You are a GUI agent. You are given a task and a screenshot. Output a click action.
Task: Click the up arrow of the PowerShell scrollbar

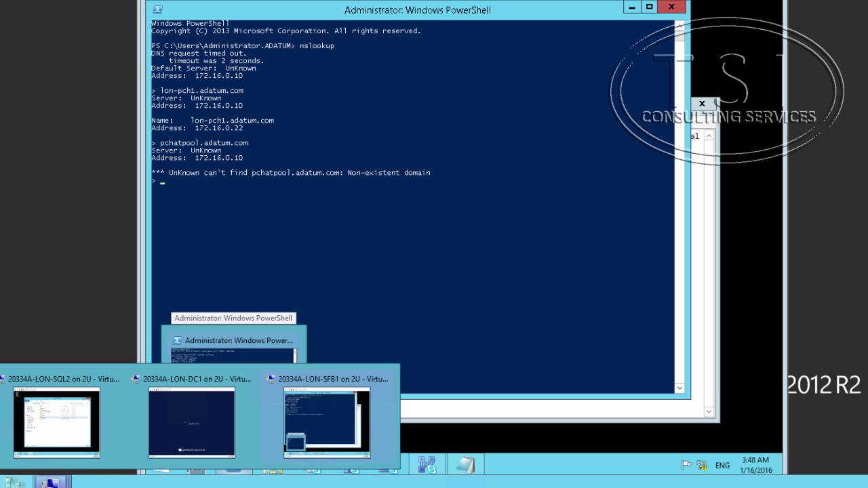pyautogui.click(x=679, y=26)
